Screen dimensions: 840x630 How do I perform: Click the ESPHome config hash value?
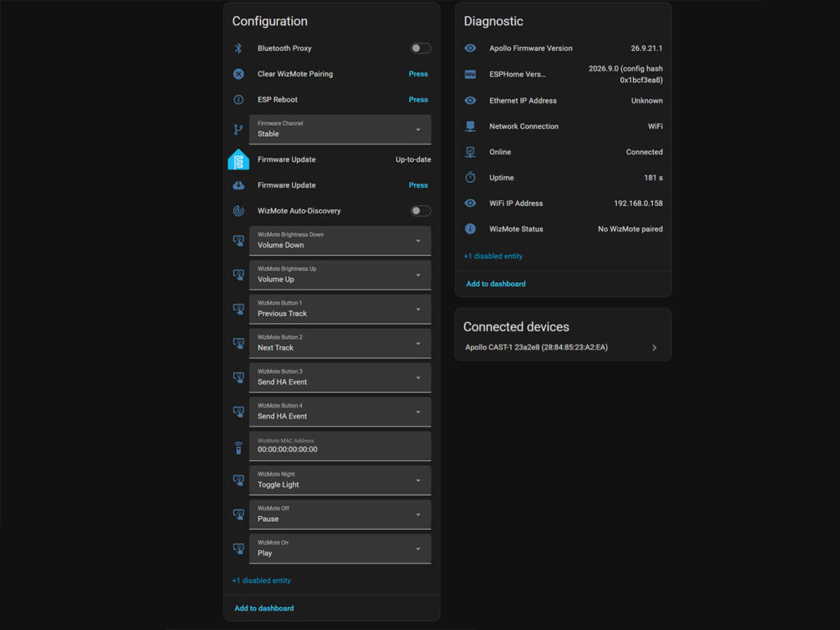coord(625,75)
